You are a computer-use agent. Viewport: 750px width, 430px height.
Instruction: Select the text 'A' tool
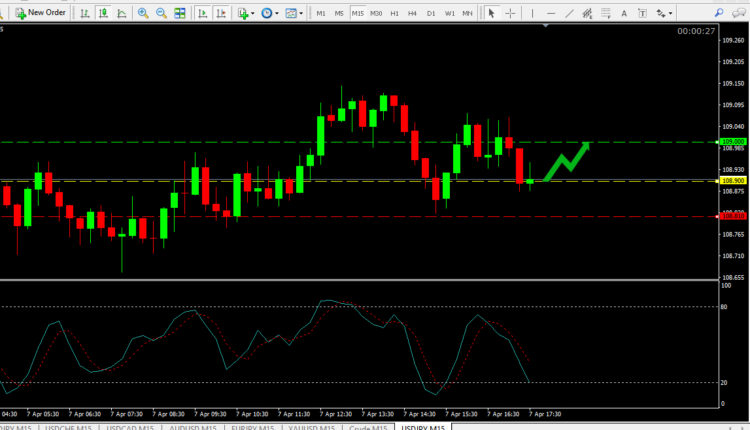coord(624,13)
